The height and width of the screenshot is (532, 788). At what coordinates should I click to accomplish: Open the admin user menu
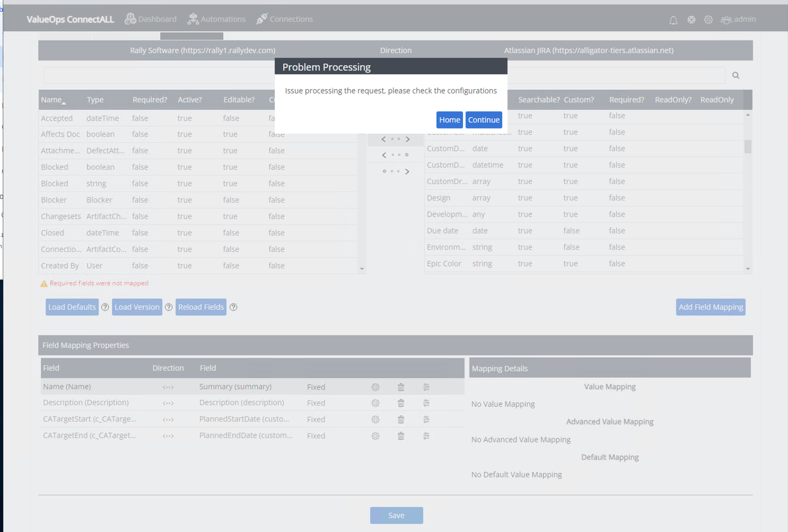738,20
